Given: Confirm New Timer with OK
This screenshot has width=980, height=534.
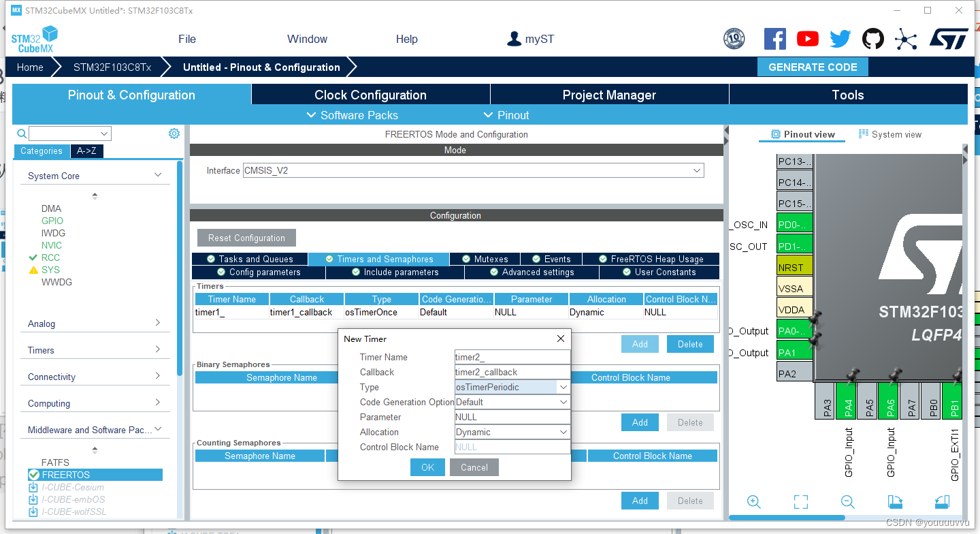Looking at the screenshot, I should click(427, 467).
